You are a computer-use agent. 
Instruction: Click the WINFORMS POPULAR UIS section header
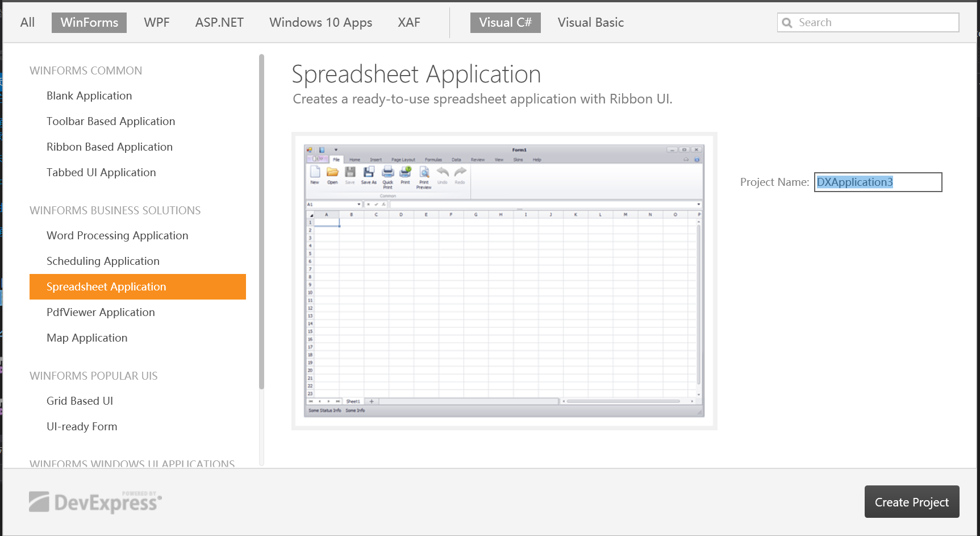[94, 376]
